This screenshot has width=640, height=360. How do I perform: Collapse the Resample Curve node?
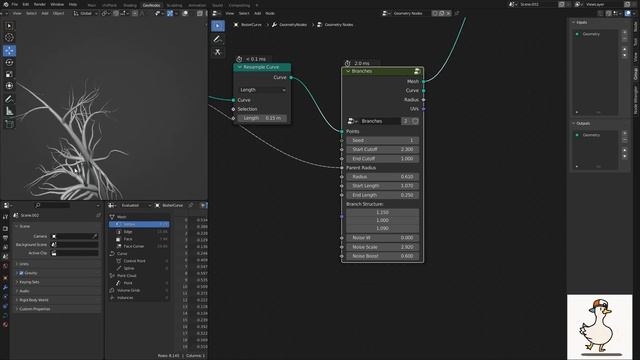pos(240,67)
